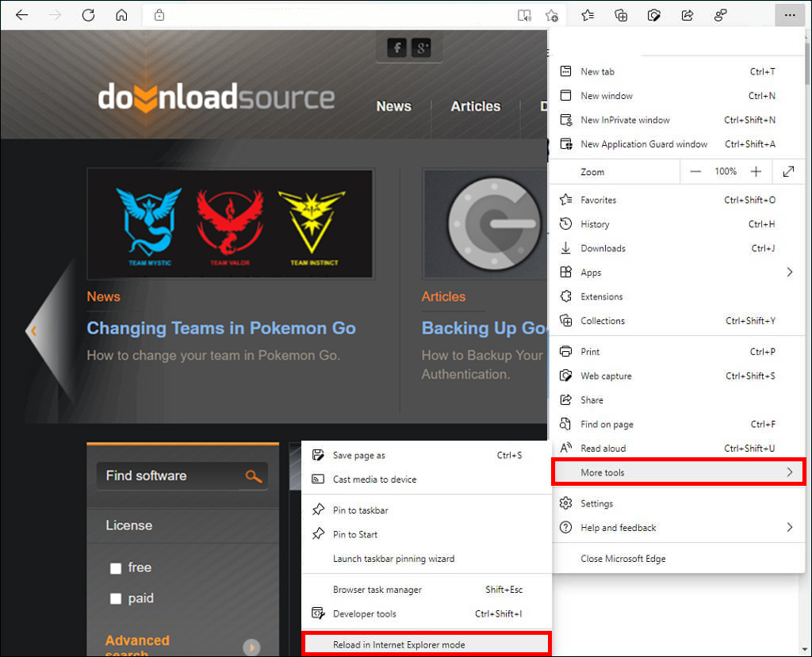Open the News navigation link
Screen dimensions: 812x657
click(x=394, y=106)
